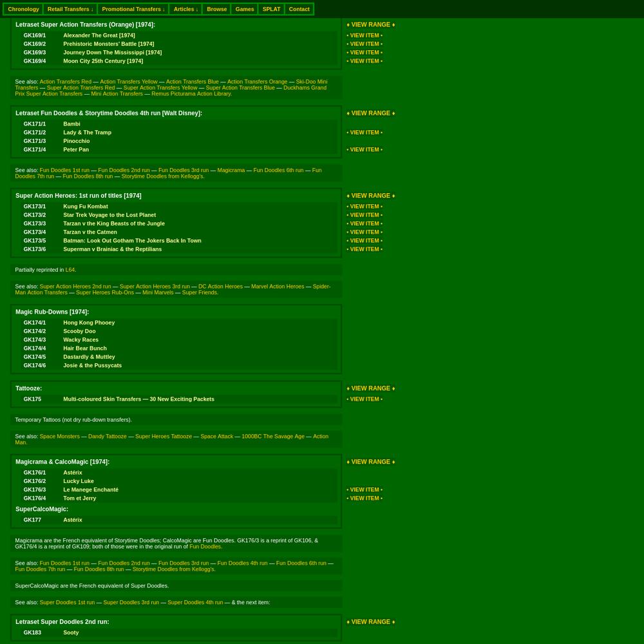The width and height of the screenshot is (644, 644).
Task: Follow Super Action Heroes 2nd run link
Action: pyautogui.click(x=75, y=287)
